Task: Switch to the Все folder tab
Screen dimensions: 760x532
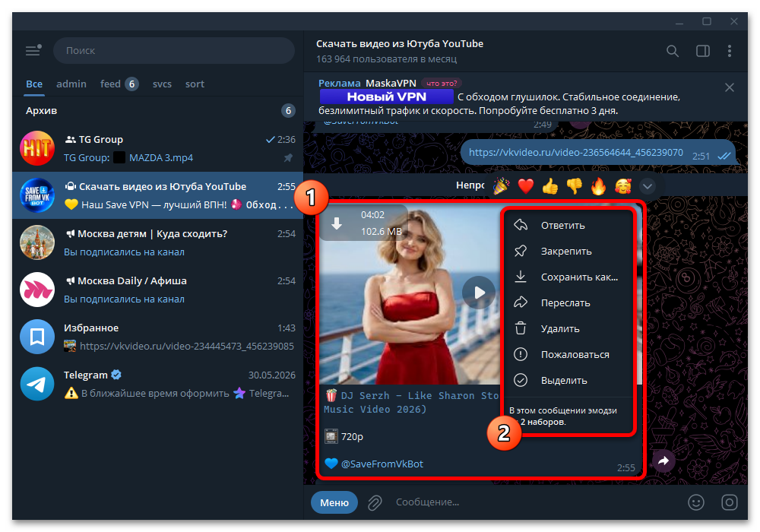Action: click(34, 84)
